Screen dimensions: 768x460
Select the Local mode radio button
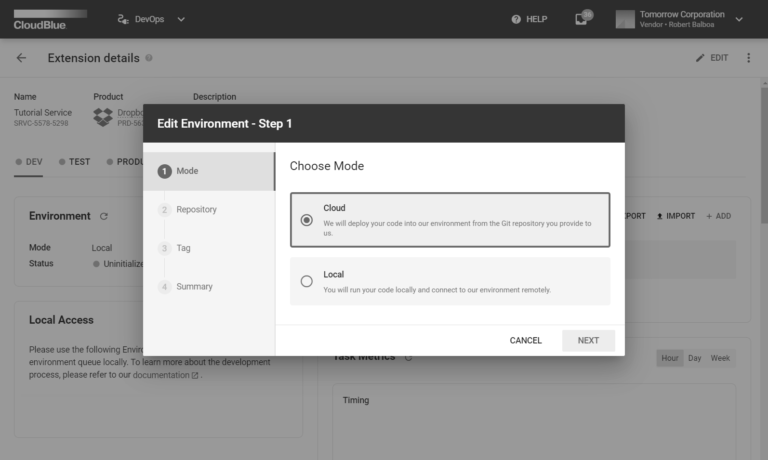pos(307,281)
